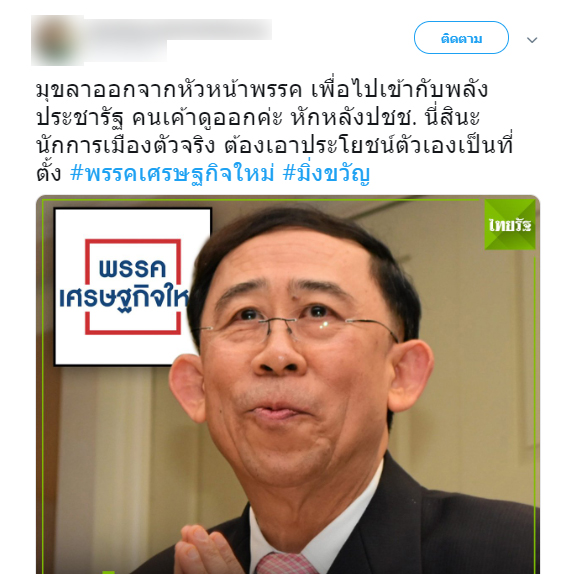Click the tweet line beginning นักการเมืองตัวจริง
Image resolution: width=573 pixels, height=574 pixels.
pyautogui.click(x=275, y=145)
